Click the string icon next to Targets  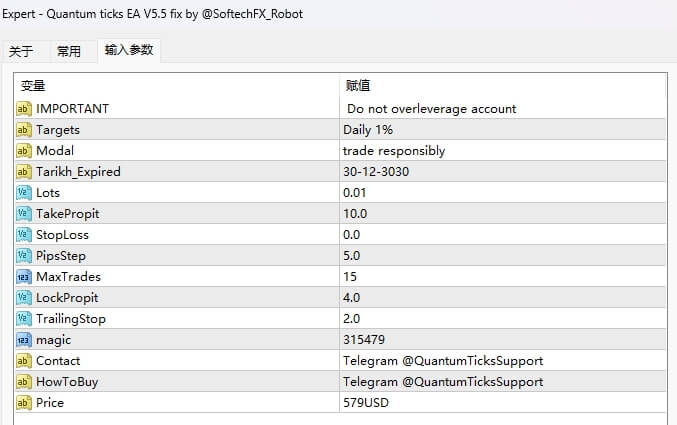(24, 129)
